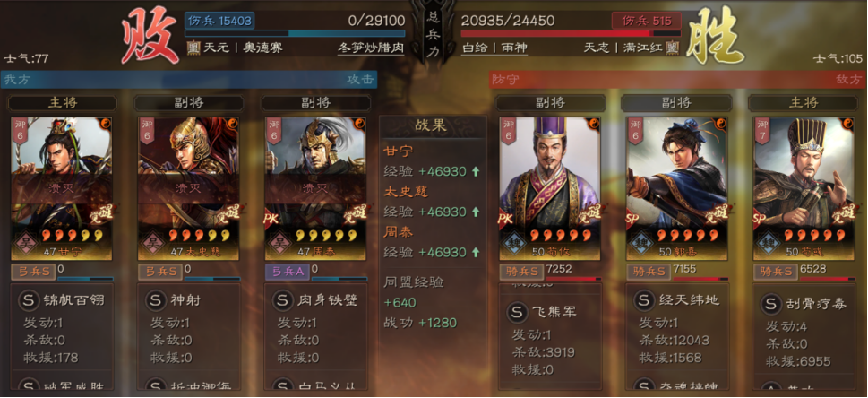Select the 敌方 defense side tab
Viewport: 868px width, 398px height.
pos(677,79)
